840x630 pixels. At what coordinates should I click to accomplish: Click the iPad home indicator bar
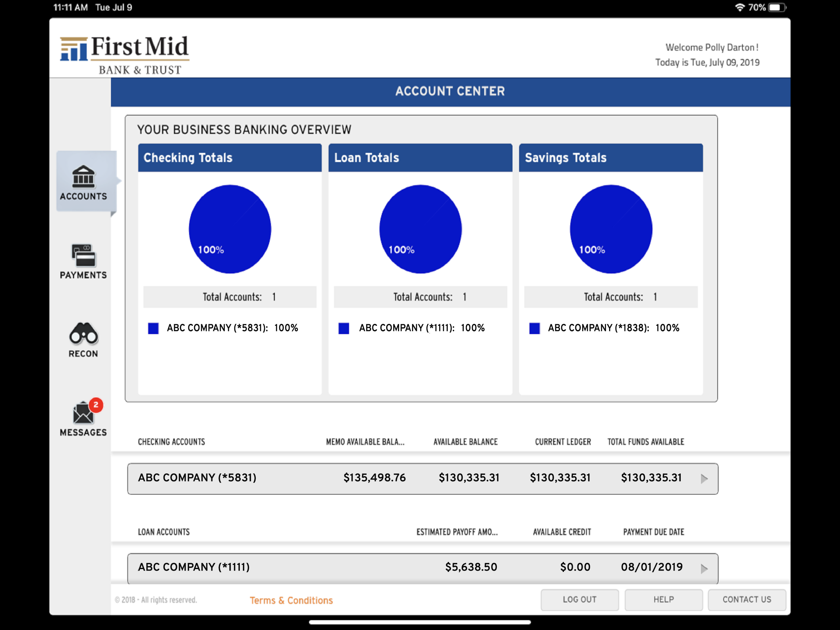point(420,622)
